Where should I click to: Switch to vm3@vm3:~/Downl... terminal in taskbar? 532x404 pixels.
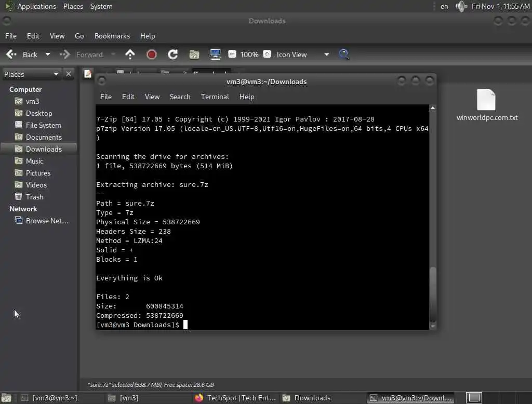tap(411, 398)
